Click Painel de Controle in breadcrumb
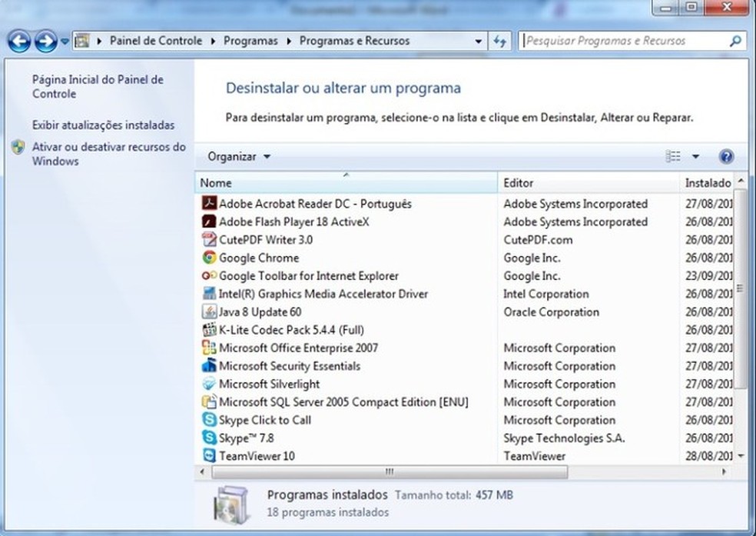Screen dimensions: 756x536 pyautogui.click(x=156, y=41)
